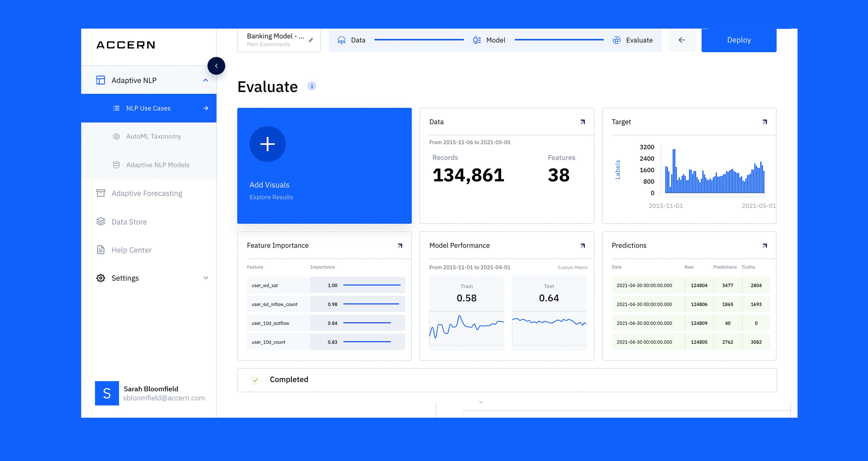Click the pencil edit icon beside Banking Model
The image size is (868, 461).
[x=311, y=40]
